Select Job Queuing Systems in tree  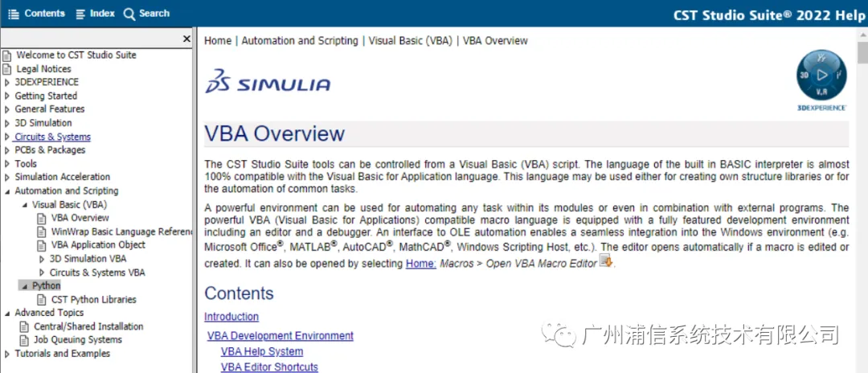coord(77,340)
